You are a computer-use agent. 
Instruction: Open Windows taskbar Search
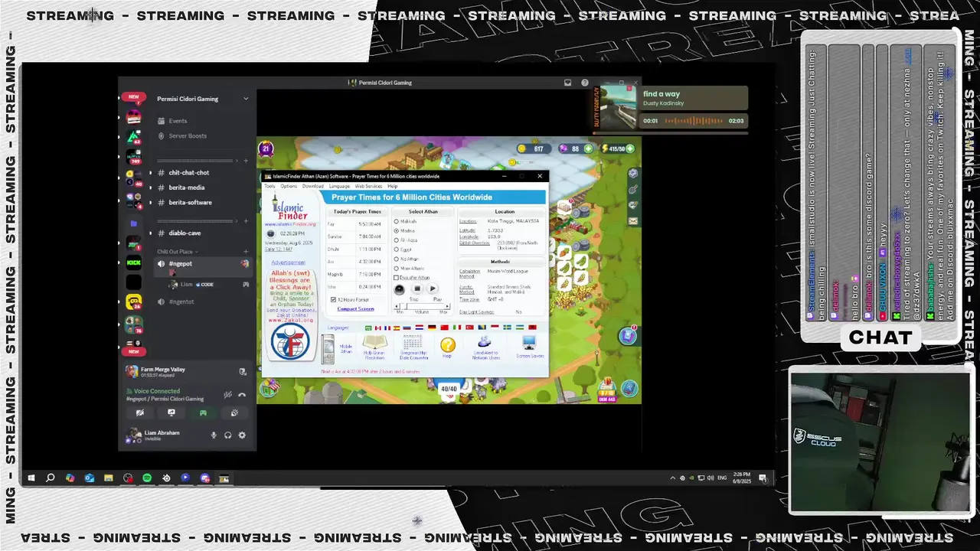pyautogui.click(x=51, y=478)
